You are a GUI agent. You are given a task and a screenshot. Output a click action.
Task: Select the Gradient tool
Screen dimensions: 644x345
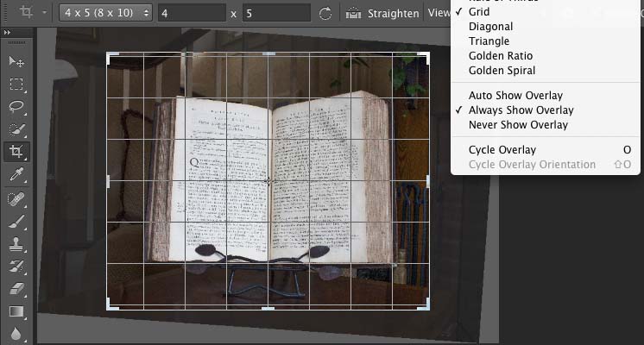tap(16, 311)
